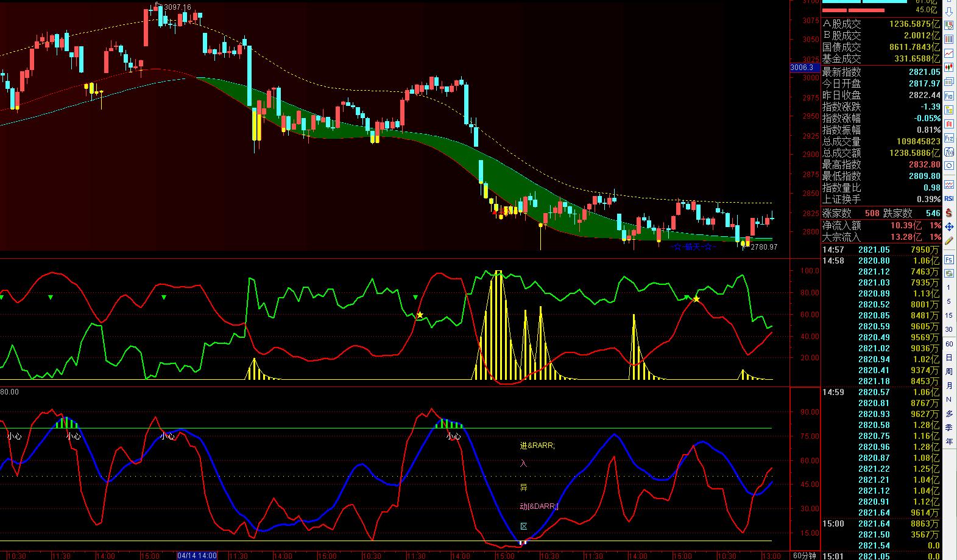957x560 pixels.
Task: Select the pencil drawing tool
Action: coord(949,240)
